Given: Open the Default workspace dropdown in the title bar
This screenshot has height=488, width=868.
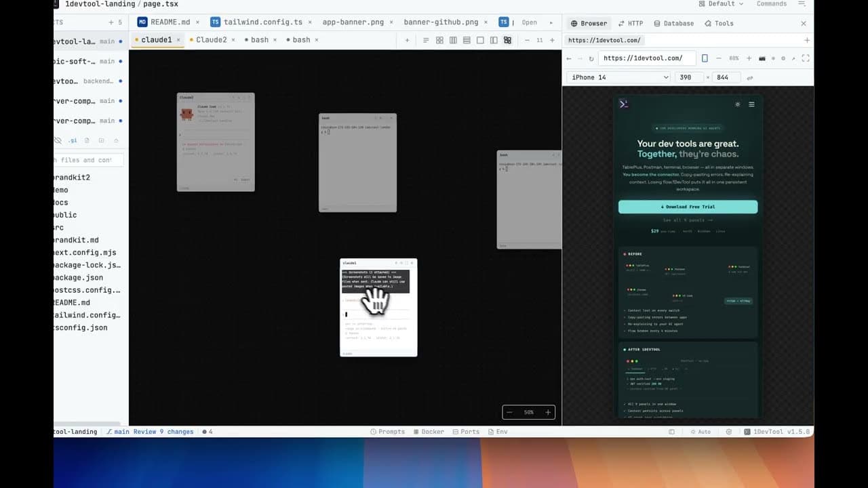Looking at the screenshot, I should tap(720, 3).
